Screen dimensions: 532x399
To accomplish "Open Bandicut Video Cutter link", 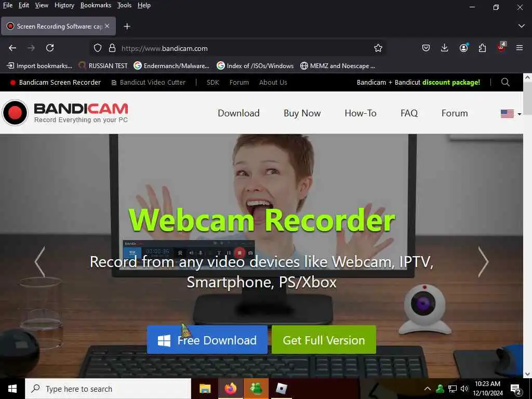I will click(149, 83).
